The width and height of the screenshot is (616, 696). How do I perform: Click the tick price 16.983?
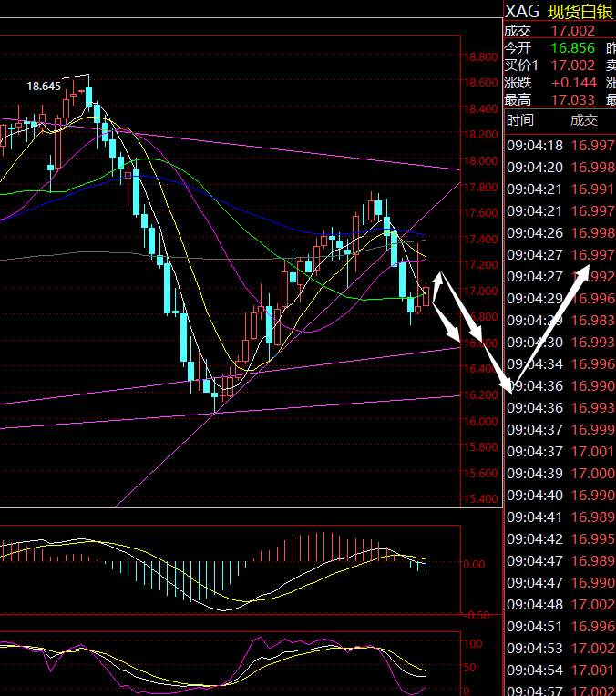593,320
